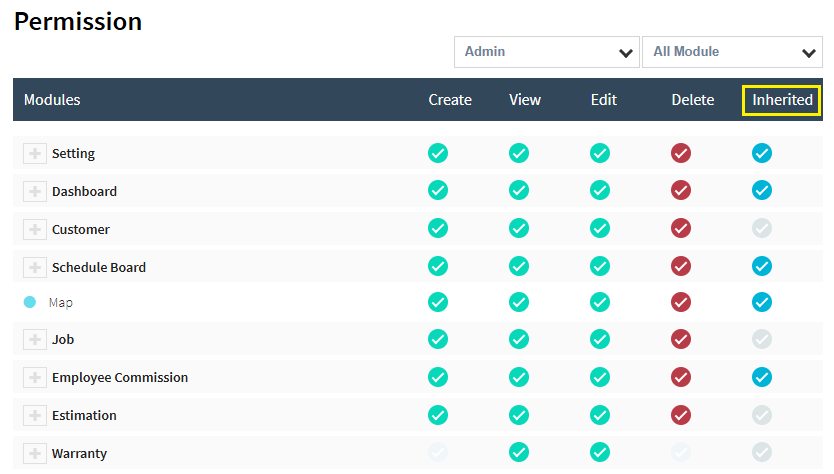834x474 pixels.
Task: Click the Inherited column header
Action: (782, 100)
